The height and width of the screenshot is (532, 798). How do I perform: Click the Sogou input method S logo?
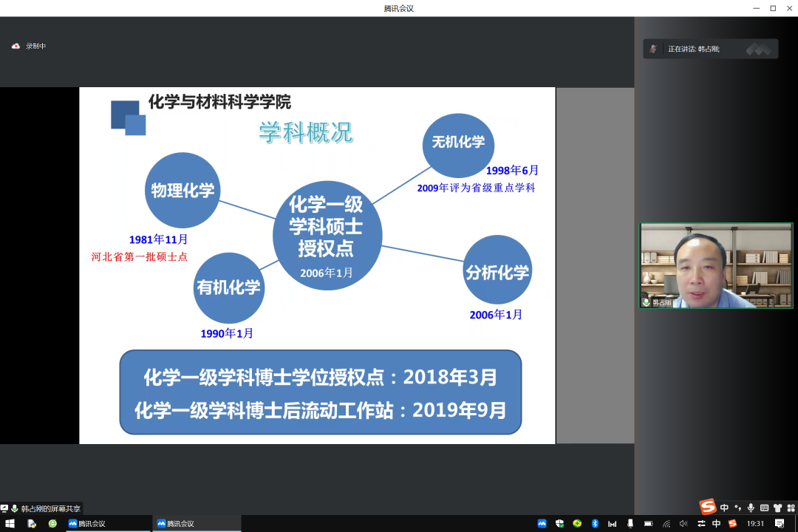tap(708, 507)
